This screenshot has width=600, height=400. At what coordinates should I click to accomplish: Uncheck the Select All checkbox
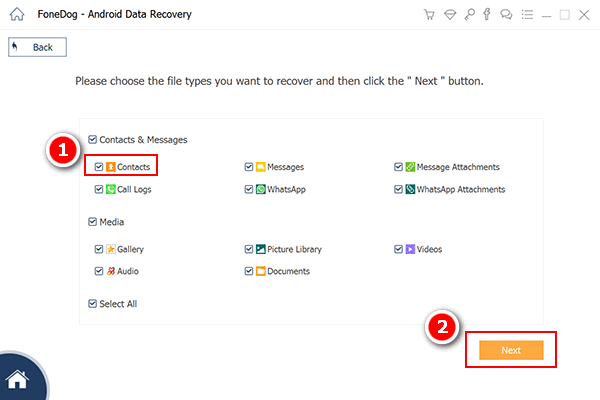point(92,304)
